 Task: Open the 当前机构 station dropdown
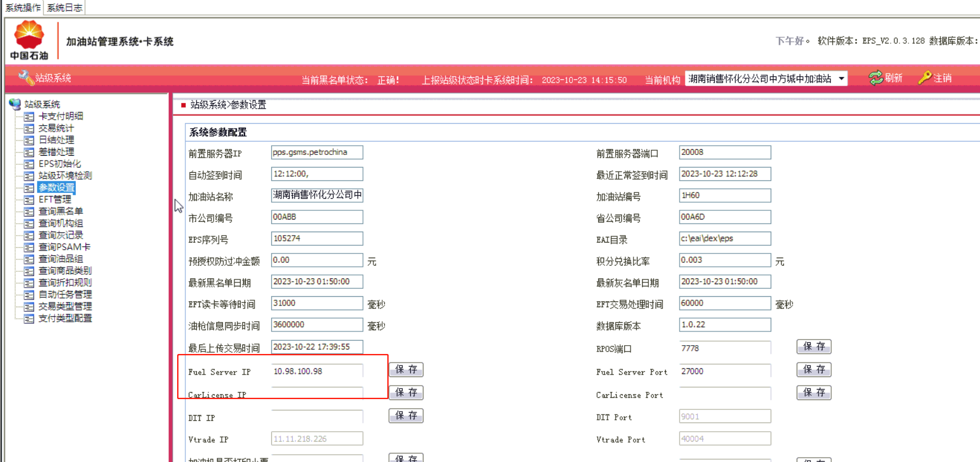pos(841,79)
